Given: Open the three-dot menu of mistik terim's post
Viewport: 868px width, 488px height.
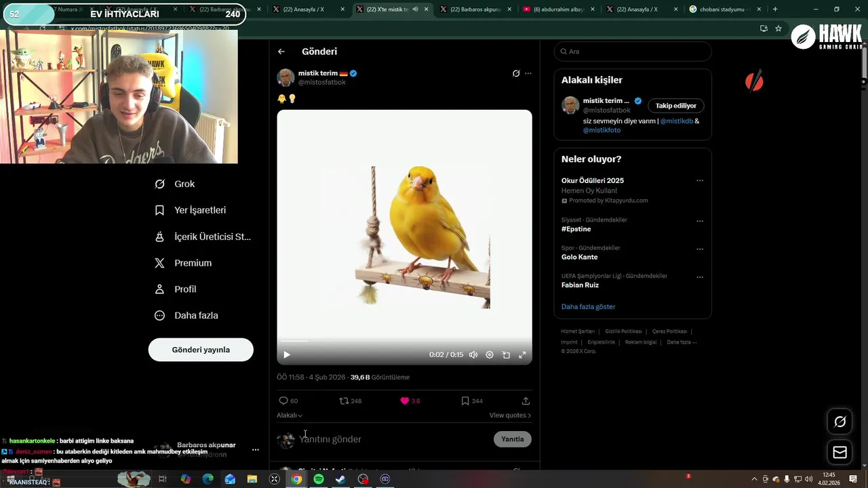Looking at the screenshot, I should (x=528, y=73).
